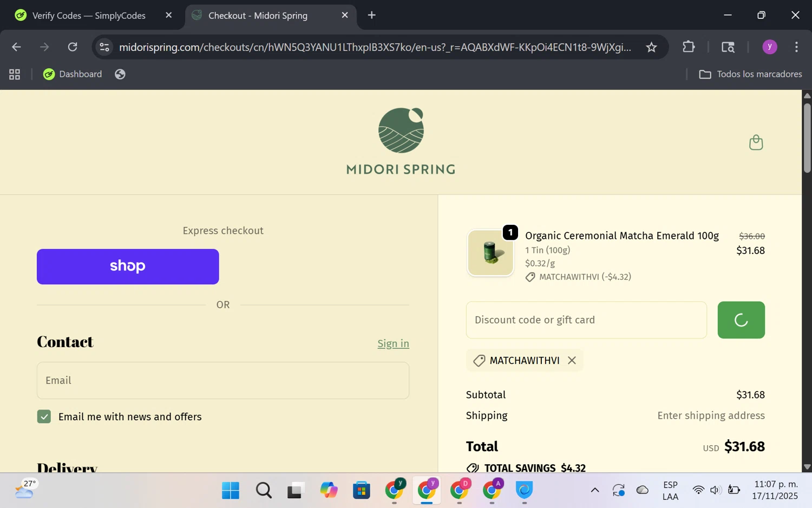Open the shopping bag cart icon
Viewport: 812px width, 508px height.
[756, 142]
